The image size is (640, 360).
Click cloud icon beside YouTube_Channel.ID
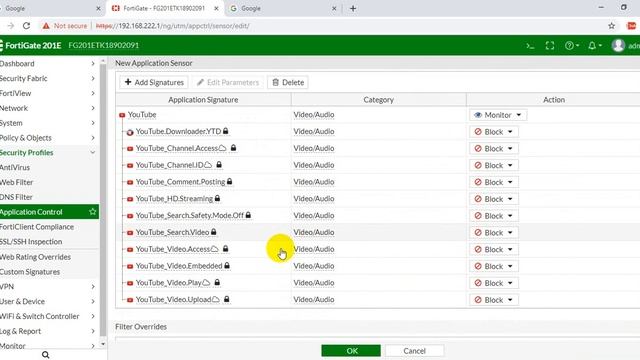pyautogui.click(x=208, y=165)
